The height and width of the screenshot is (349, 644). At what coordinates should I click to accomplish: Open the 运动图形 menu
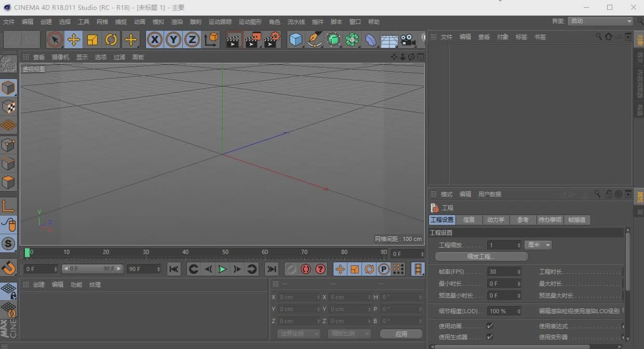[x=250, y=22]
